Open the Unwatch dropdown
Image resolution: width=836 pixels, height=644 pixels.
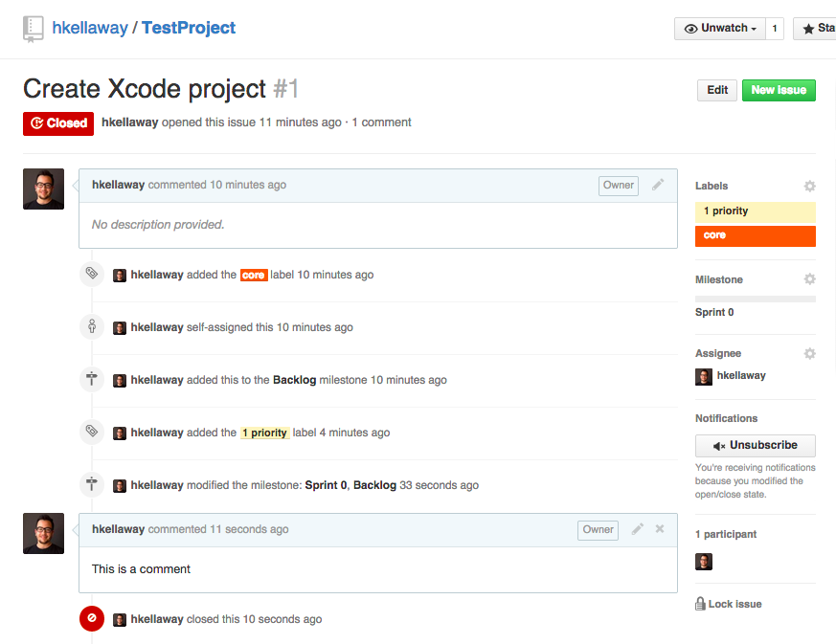tap(720, 29)
